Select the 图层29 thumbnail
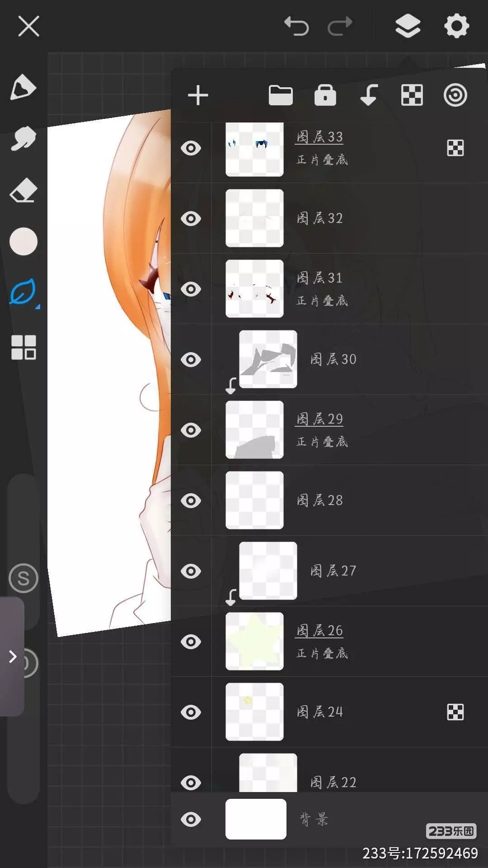Image resolution: width=488 pixels, height=868 pixels. pyautogui.click(x=254, y=430)
